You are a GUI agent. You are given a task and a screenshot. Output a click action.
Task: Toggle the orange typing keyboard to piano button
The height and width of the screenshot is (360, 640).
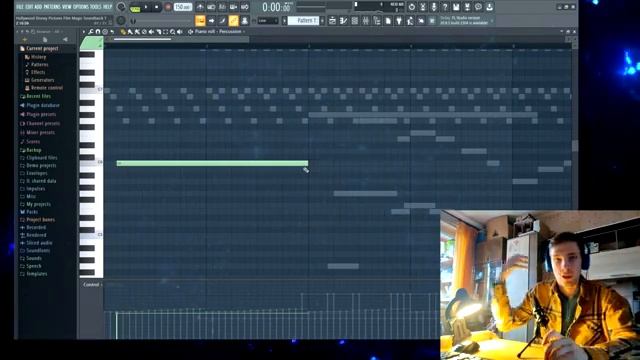pos(200,20)
